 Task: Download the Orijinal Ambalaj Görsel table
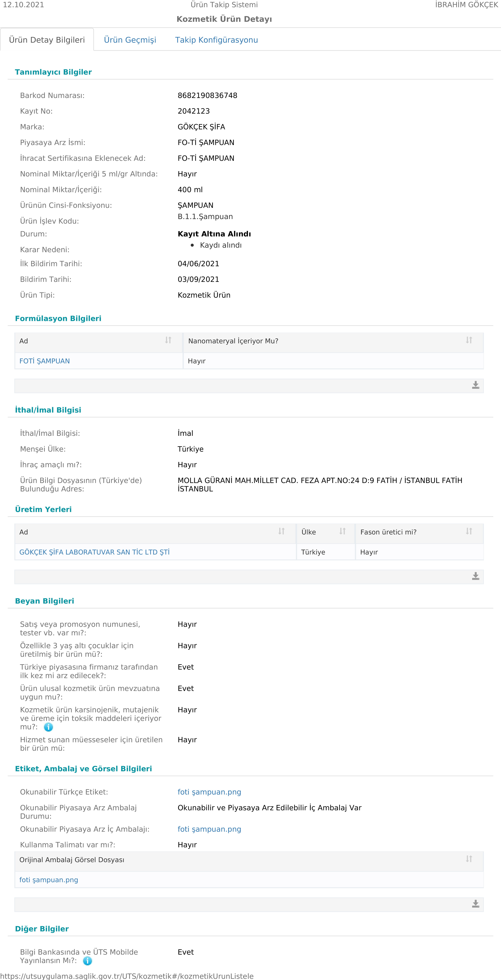(x=475, y=904)
